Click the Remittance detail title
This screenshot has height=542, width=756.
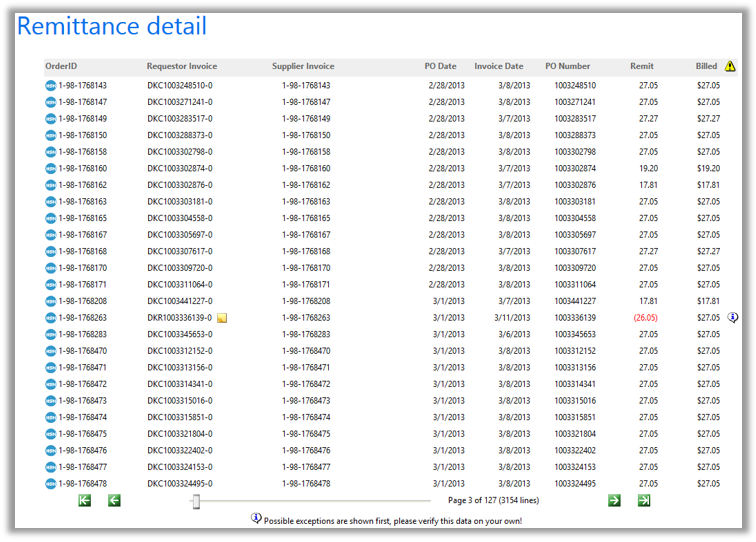(x=112, y=26)
